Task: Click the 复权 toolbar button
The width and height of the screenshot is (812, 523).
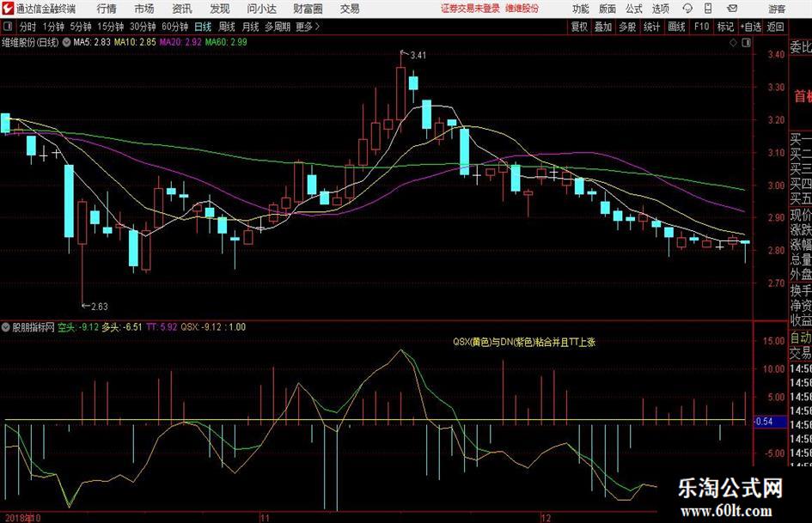Action: (x=579, y=27)
